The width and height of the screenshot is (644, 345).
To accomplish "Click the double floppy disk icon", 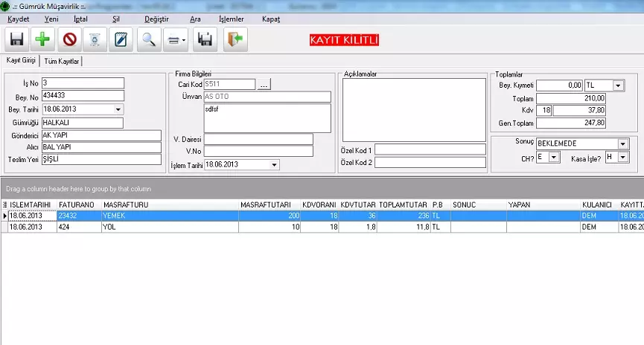I will (205, 39).
